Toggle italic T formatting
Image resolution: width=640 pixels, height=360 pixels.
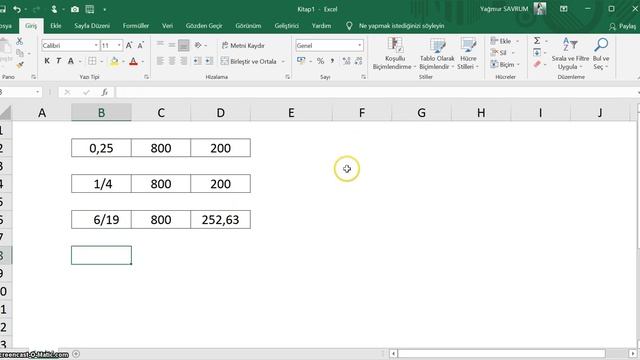pos(59,61)
